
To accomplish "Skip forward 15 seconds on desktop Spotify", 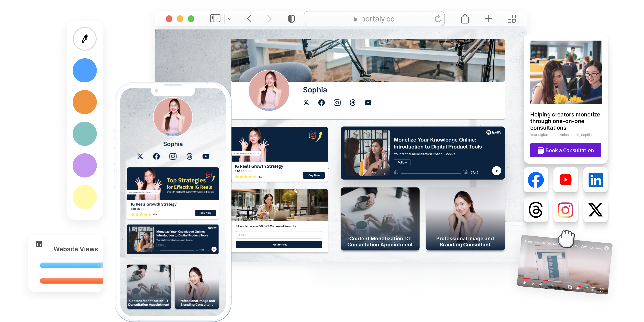I will [465, 172].
